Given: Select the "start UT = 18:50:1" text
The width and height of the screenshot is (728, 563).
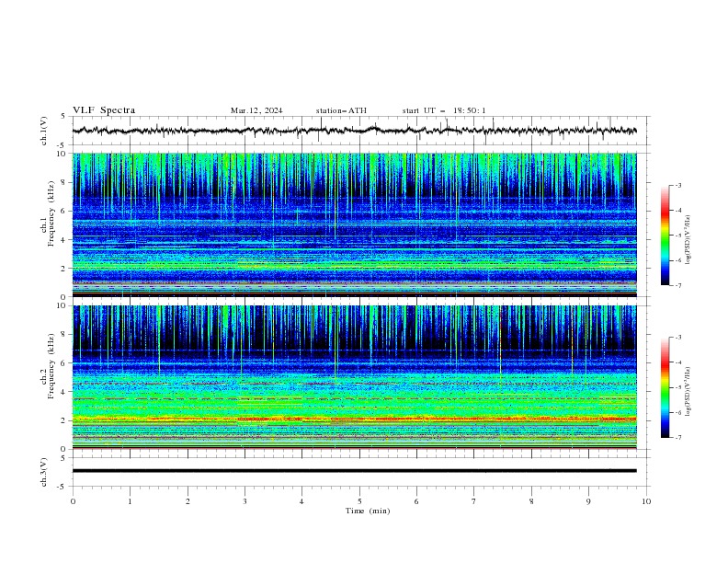Looking at the screenshot, I should [444, 110].
